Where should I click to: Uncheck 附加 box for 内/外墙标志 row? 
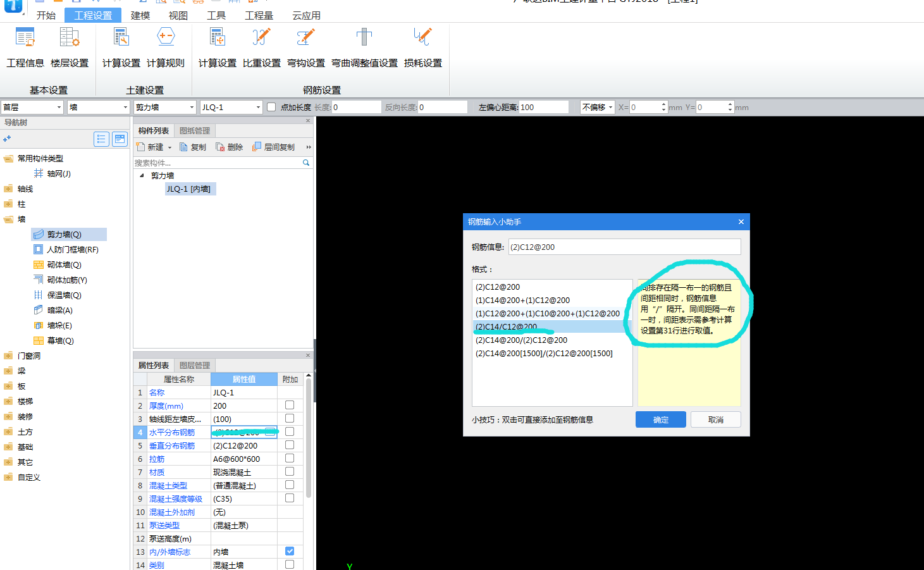point(290,551)
